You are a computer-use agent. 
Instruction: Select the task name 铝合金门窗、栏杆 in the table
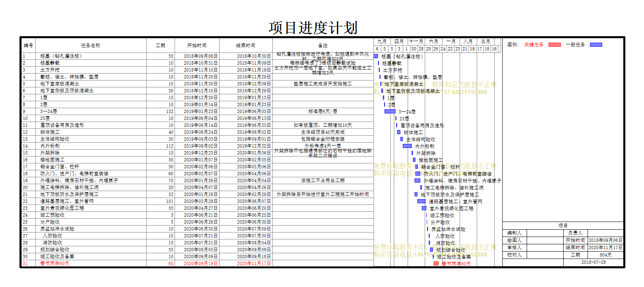click(x=60, y=167)
